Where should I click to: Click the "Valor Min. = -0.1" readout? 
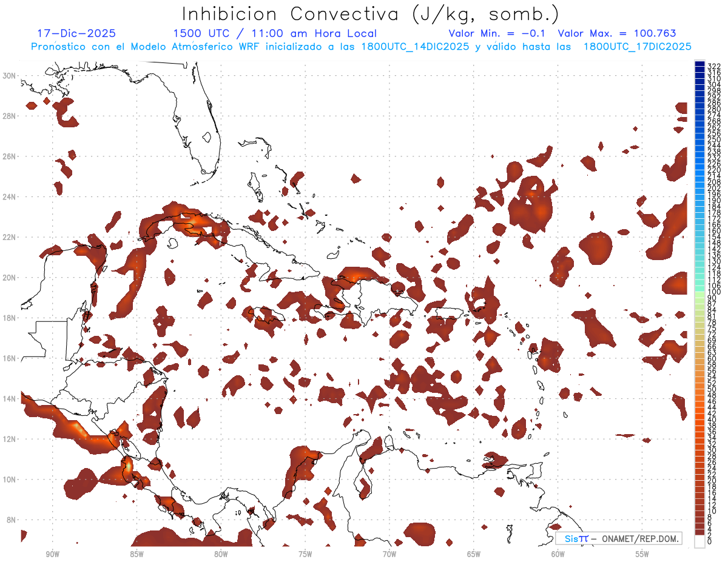pyautogui.click(x=497, y=33)
